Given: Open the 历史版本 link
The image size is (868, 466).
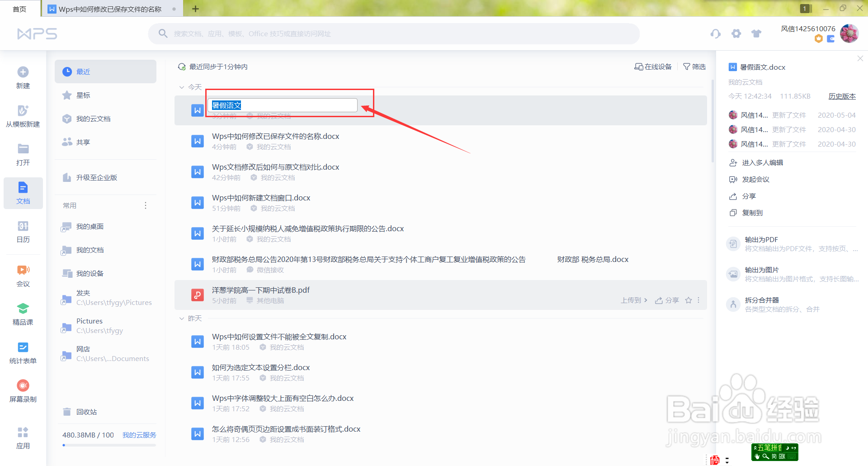Looking at the screenshot, I should click(x=842, y=96).
